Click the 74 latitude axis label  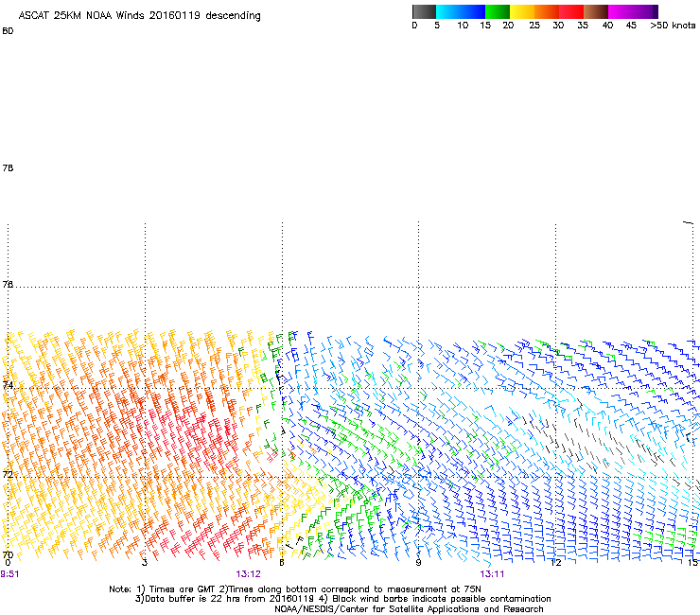pyautogui.click(x=8, y=385)
